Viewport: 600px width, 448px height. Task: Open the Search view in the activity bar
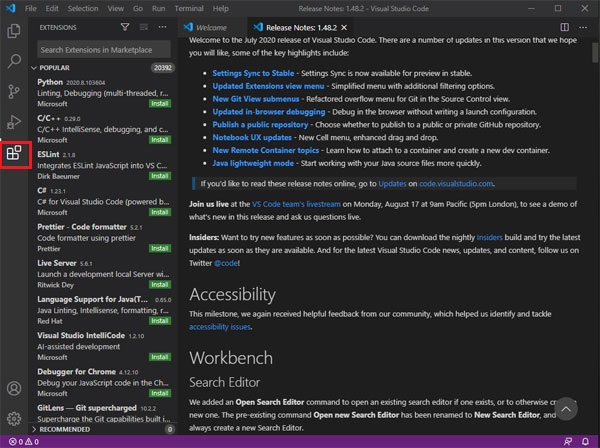click(14, 61)
